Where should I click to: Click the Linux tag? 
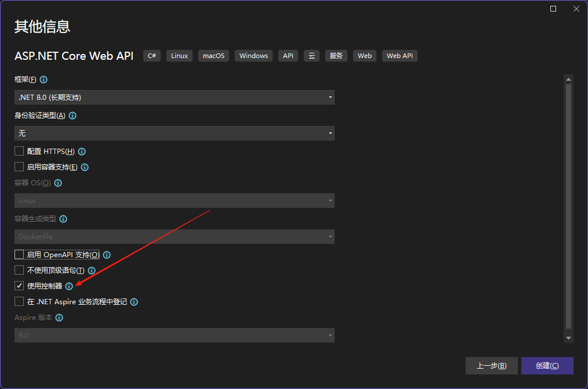180,56
